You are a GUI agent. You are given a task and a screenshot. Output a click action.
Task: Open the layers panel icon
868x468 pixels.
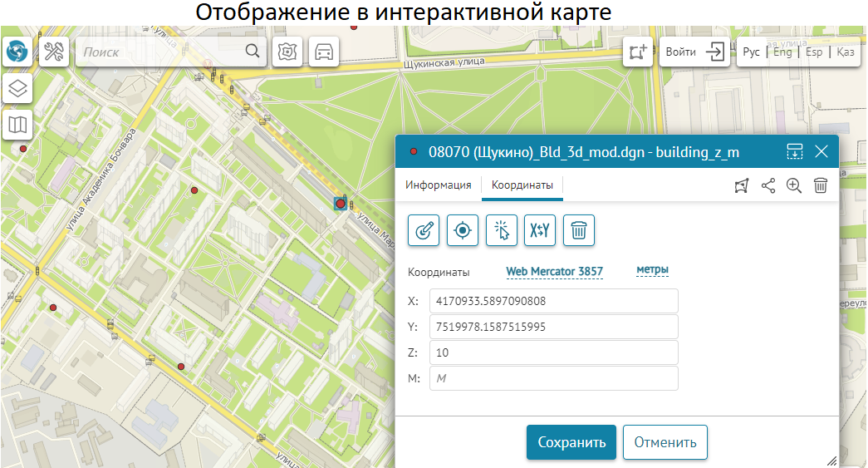(17, 87)
